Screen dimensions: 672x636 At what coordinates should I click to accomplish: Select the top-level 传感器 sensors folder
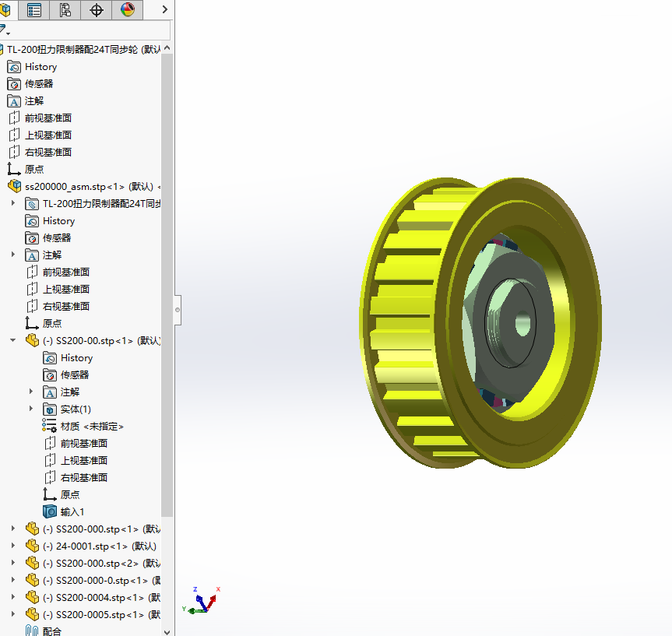click(x=30, y=84)
